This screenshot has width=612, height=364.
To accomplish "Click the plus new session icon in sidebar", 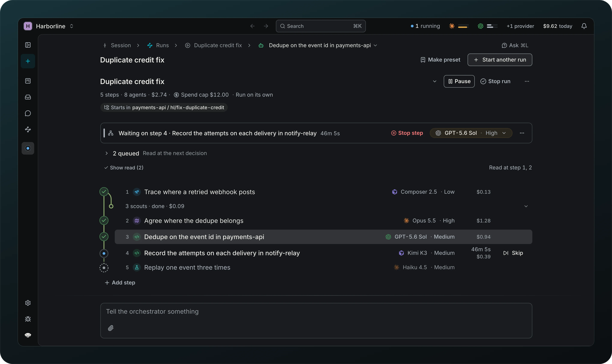I will pyautogui.click(x=28, y=61).
